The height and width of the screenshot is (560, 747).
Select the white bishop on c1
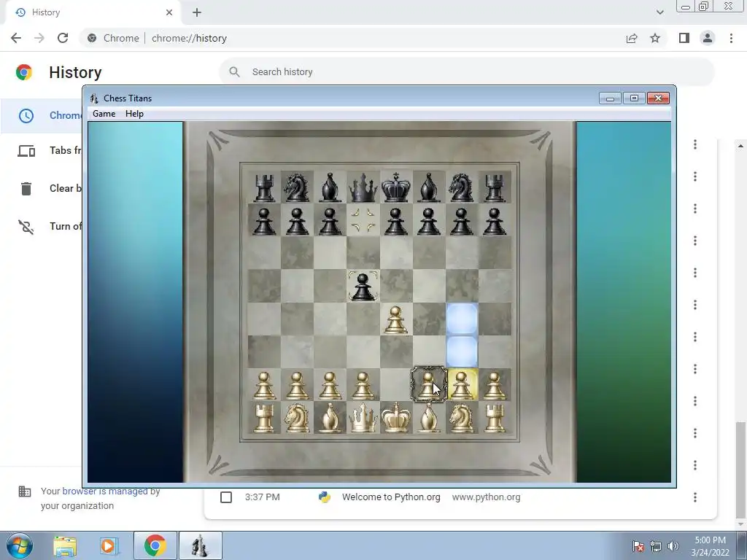coord(330,419)
